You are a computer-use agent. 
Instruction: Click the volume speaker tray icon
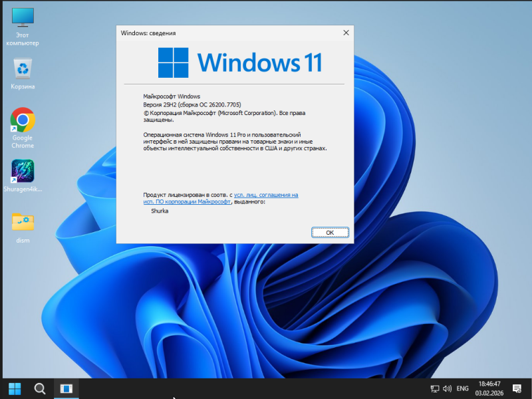point(448,388)
